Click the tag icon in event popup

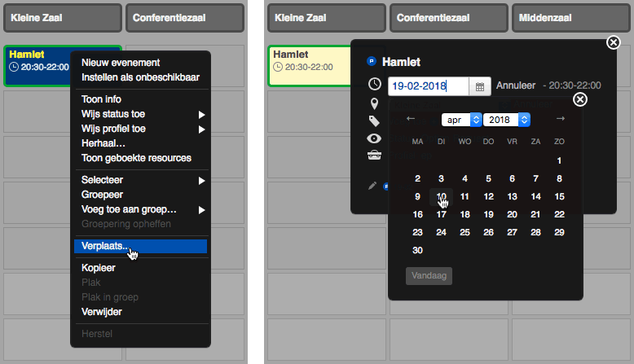tap(375, 121)
